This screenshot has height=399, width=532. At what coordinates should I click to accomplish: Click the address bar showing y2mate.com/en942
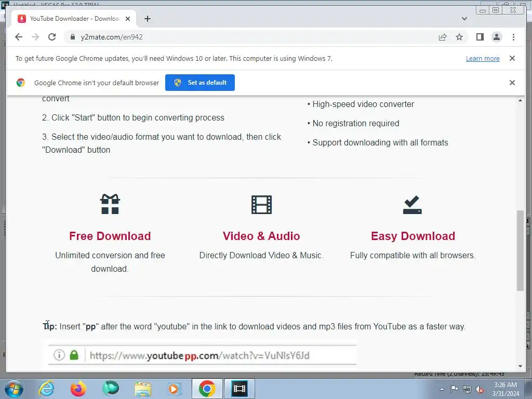(251, 37)
